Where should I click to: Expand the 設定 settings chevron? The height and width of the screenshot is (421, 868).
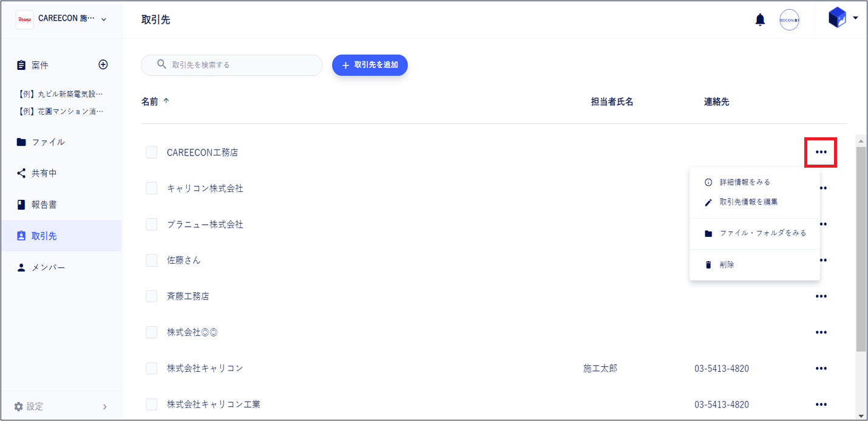104,406
